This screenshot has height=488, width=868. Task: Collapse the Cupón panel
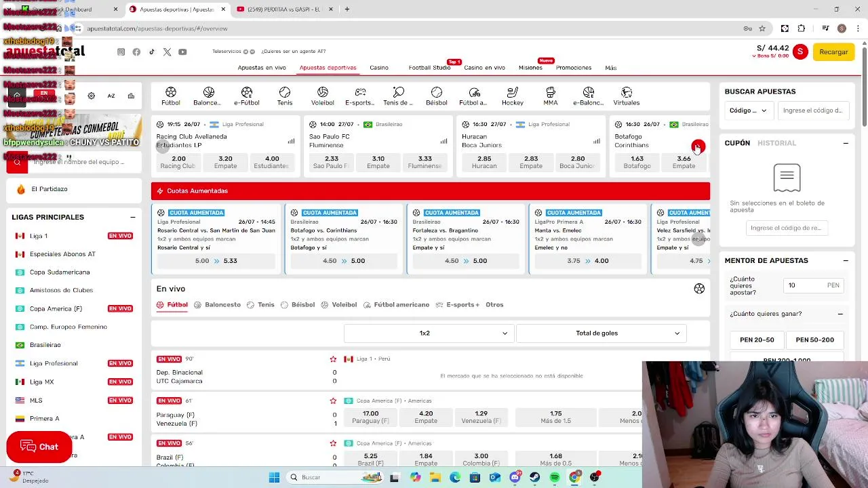pyautogui.click(x=846, y=143)
